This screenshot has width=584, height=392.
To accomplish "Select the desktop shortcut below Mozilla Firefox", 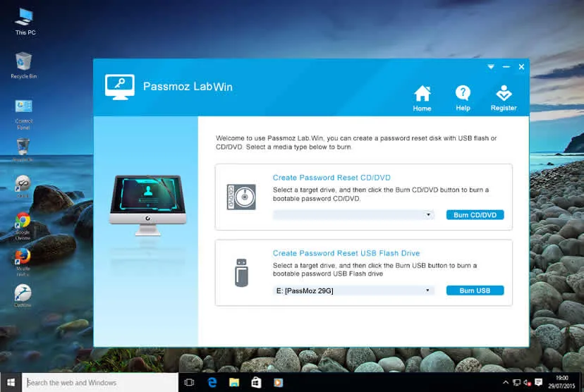I will click(23, 296).
